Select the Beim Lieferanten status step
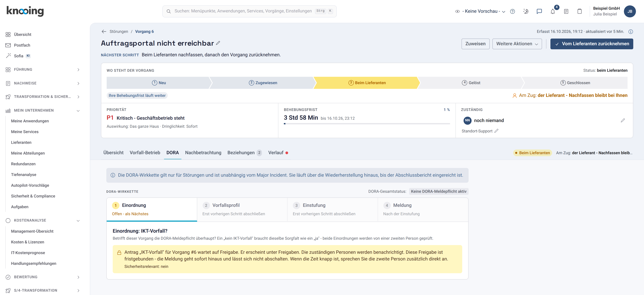This screenshot has height=295, width=644. click(367, 83)
